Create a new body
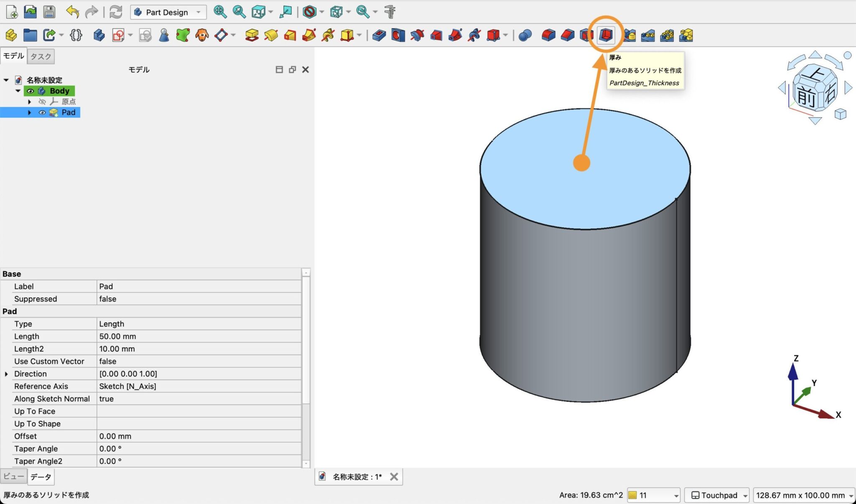The height and width of the screenshot is (504, 856). coord(99,36)
